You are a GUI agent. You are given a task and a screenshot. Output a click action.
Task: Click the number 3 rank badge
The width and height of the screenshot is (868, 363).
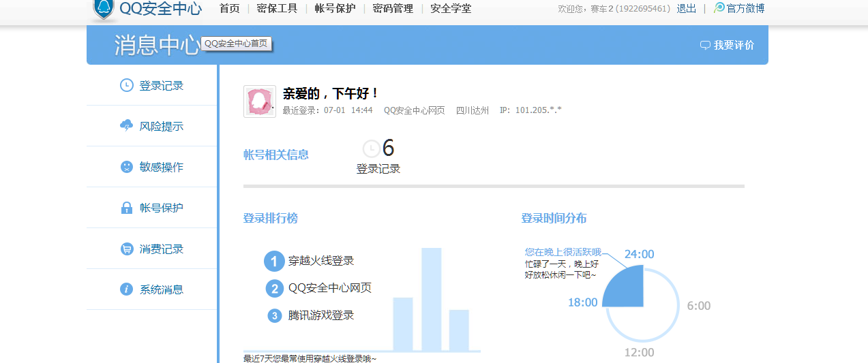[275, 316]
